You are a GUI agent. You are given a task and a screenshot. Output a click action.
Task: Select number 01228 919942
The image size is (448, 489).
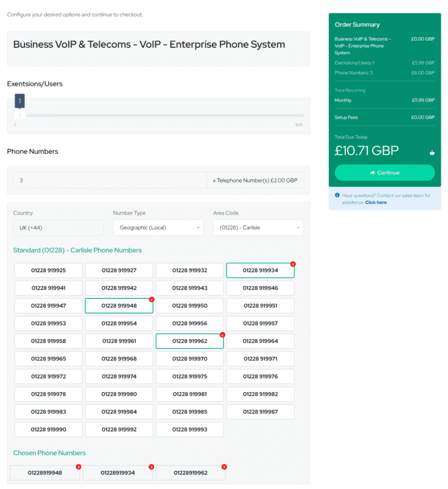[119, 288]
